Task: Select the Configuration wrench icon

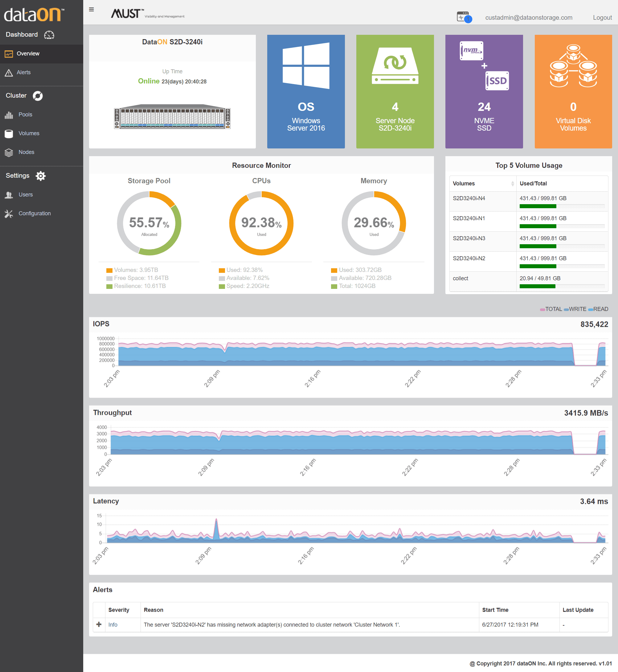Action: pos(9,213)
